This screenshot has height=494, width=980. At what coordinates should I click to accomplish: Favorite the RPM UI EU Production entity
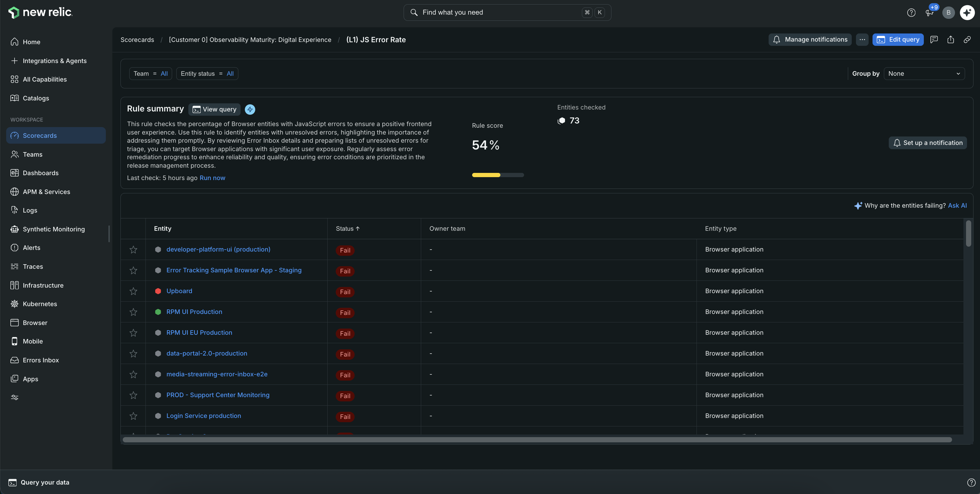click(133, 333)
